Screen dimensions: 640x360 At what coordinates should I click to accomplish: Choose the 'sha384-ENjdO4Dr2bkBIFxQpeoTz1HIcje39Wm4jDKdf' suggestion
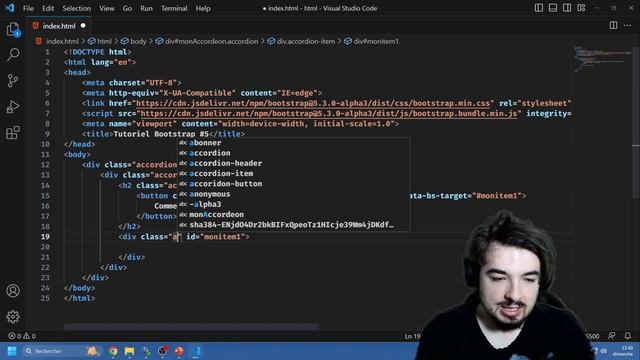coord(293,225)
